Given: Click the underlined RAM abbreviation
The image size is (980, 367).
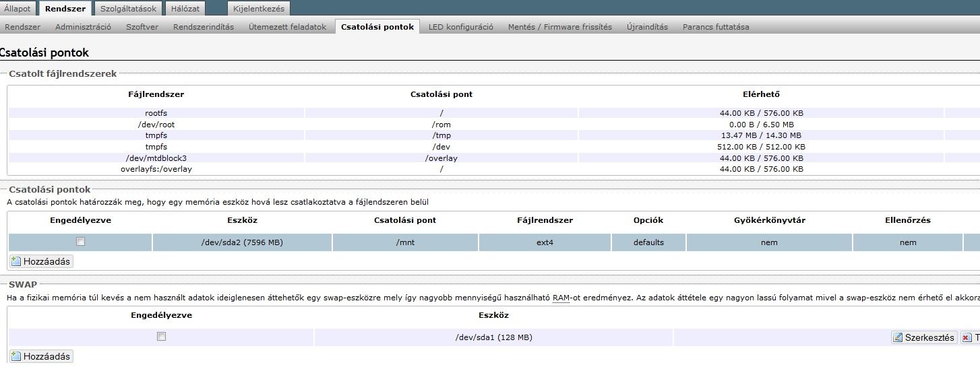Looking at the screenshot, I should [561, 298].
